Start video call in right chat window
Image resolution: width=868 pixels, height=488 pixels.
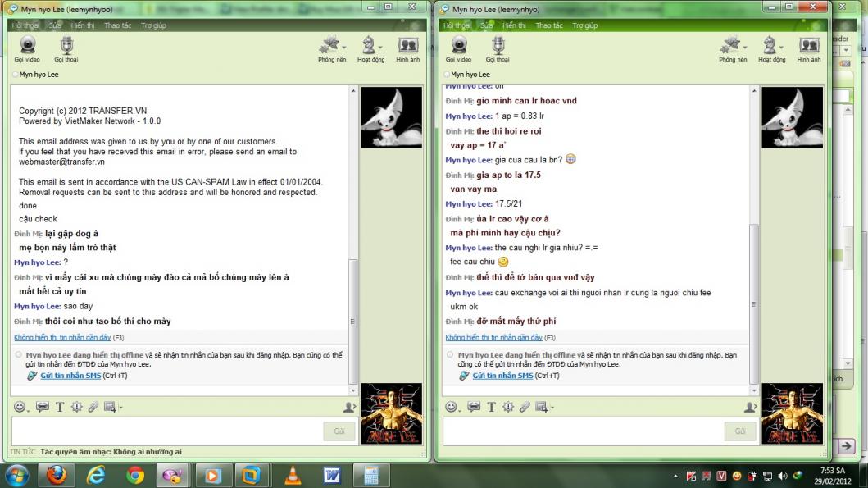pyautogui.click(x=459, y=48)
